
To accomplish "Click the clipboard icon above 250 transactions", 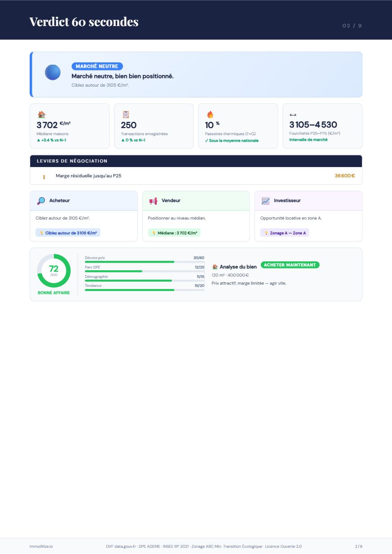I will (x=126, y=114).
